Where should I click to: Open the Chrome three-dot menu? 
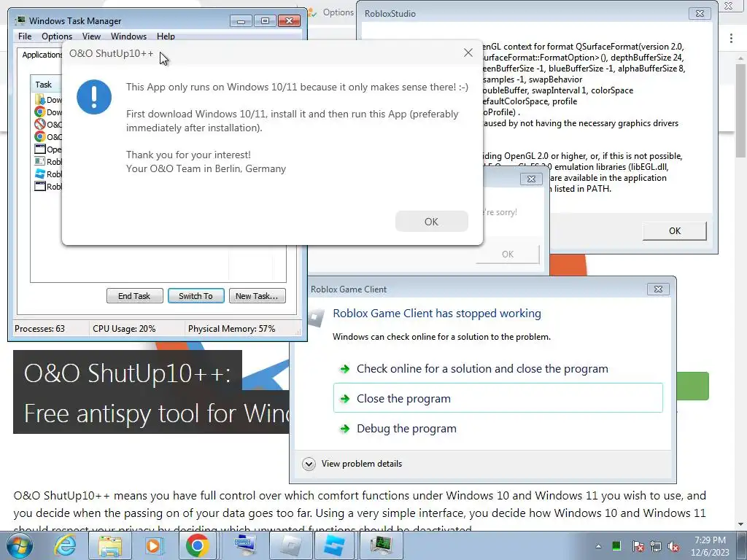[731, 39]
